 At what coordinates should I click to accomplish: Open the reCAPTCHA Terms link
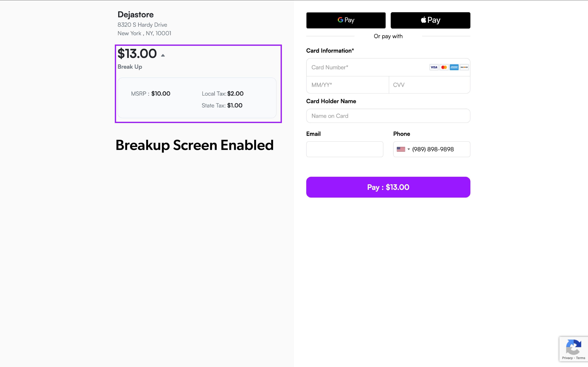[580, 358]
